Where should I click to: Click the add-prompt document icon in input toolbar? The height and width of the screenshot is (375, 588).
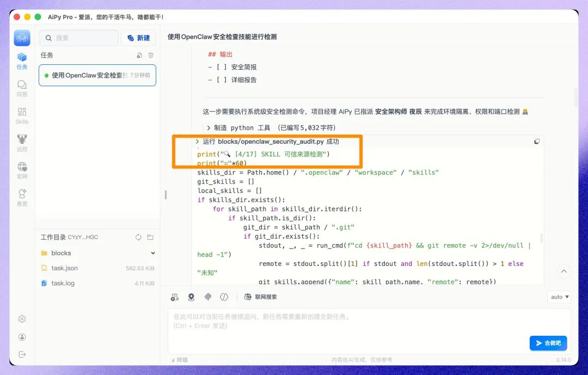click(x=174, y=297)
